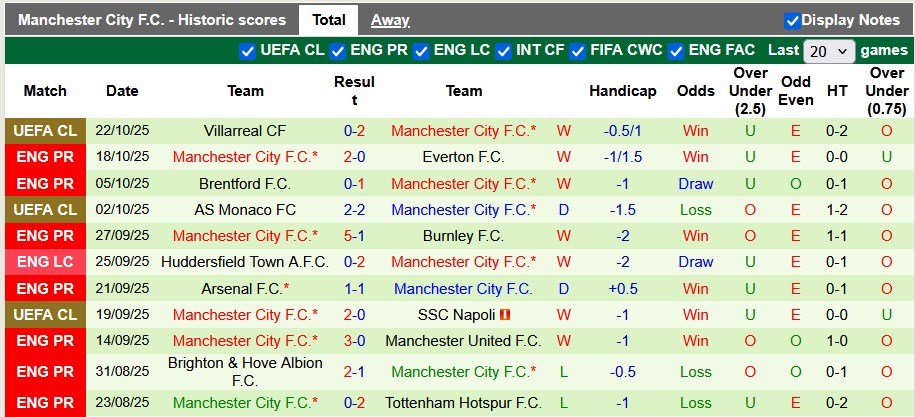
Task: Click the Arsenal F.C. team link
Action: click(242, 289)
